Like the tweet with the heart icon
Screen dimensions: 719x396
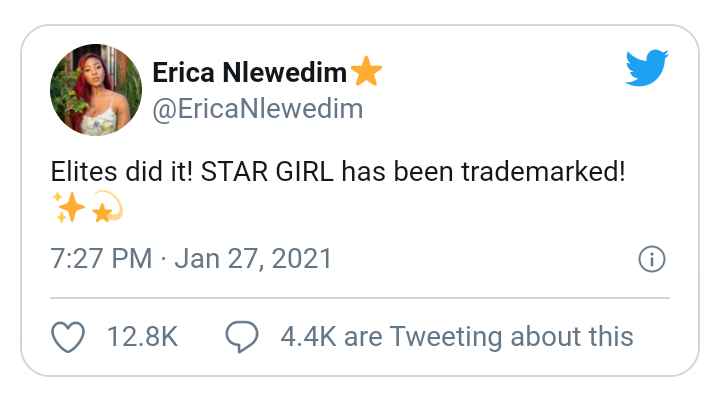pyautogui.click(x=68, y=337)
